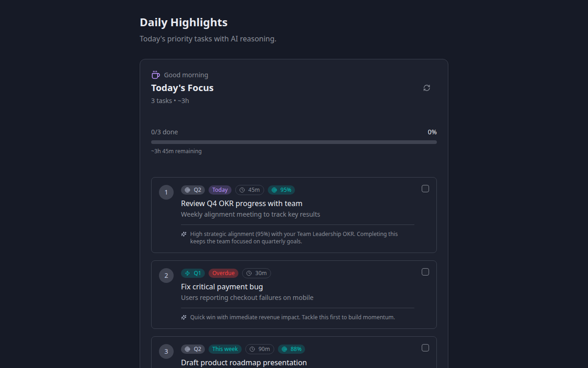The height and width of the screenshot is (368, 588).
Task: Click the 0/3 done progress bar
Action: tap(294, 142)
